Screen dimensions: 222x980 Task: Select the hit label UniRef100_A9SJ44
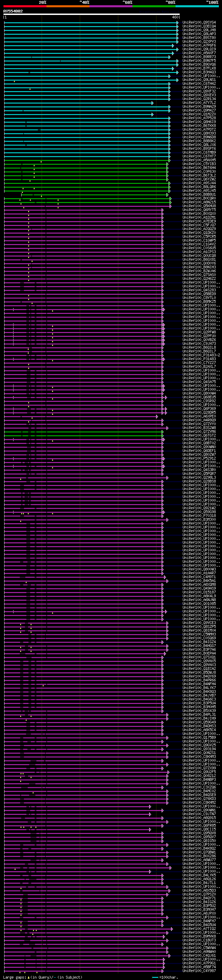point(199,183)
